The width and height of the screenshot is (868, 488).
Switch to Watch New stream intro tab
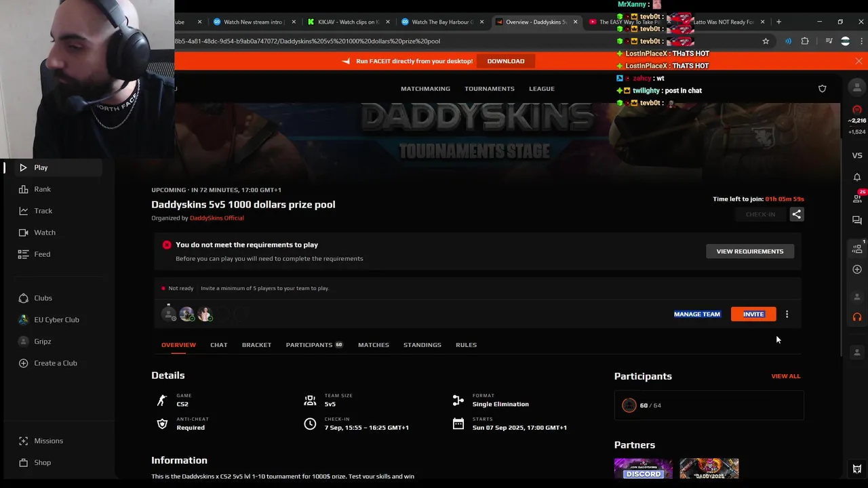(253, 22)
